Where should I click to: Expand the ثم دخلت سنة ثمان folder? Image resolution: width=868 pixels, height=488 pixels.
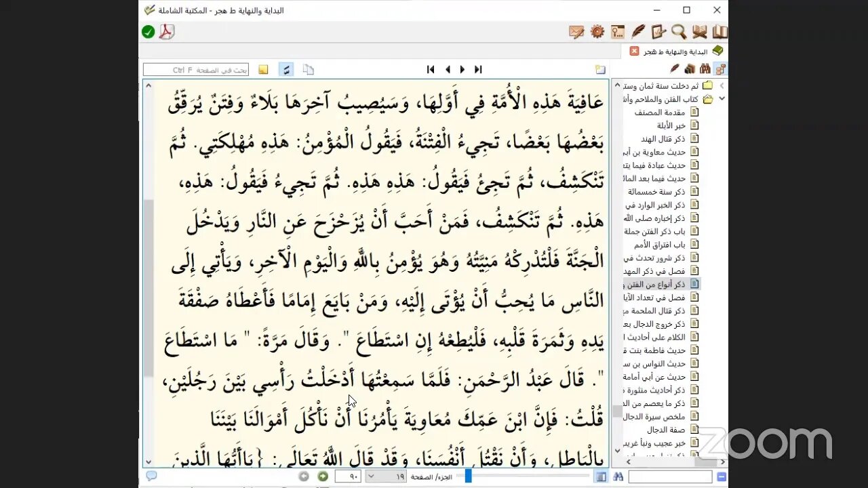(x=722, y=86)
